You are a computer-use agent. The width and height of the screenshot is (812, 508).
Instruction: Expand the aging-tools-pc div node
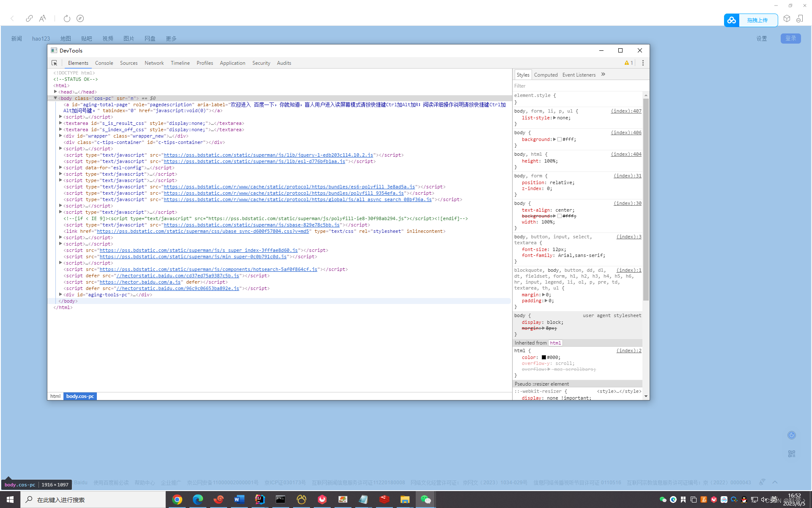(x=60, y=294)
